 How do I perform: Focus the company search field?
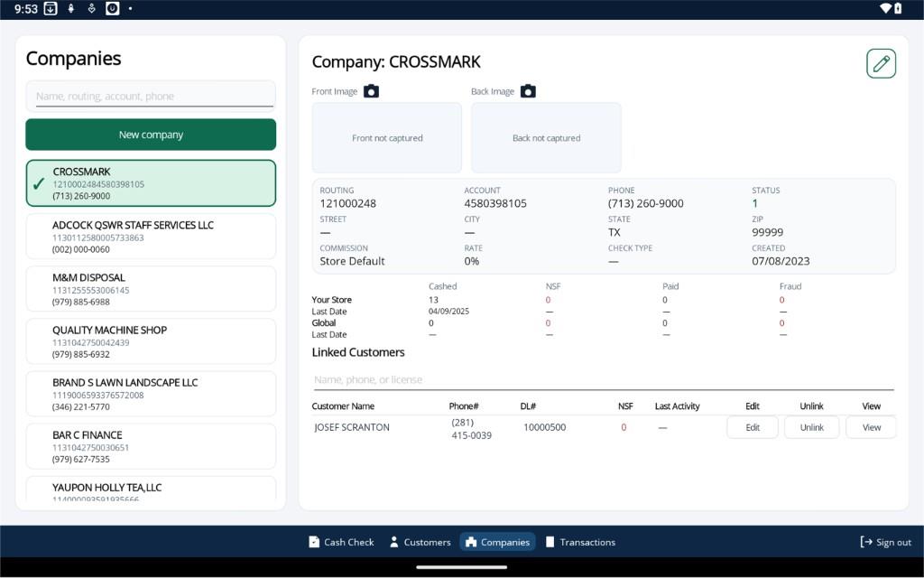pyautogui.click(x=151, y=96)
